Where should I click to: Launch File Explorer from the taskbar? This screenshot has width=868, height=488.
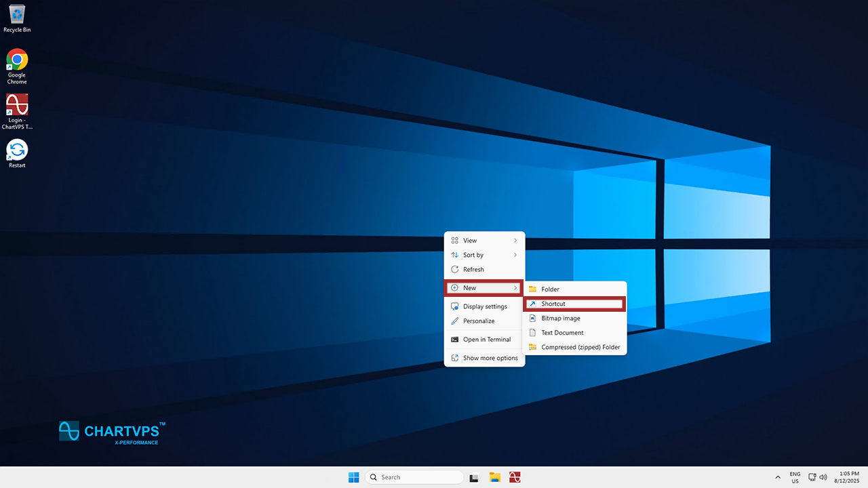click(x=495, y=477)
